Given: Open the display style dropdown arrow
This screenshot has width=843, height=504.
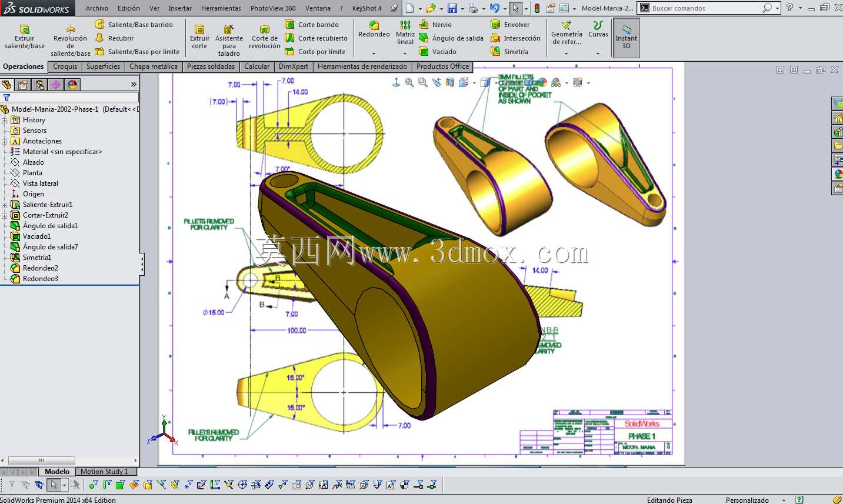Looking at the screenshot, I should (x=496, y=83).
